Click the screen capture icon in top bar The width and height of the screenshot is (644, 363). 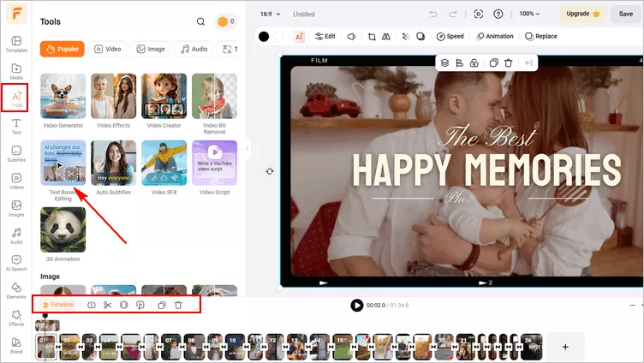pyautogui.click(x=479, y=14)
